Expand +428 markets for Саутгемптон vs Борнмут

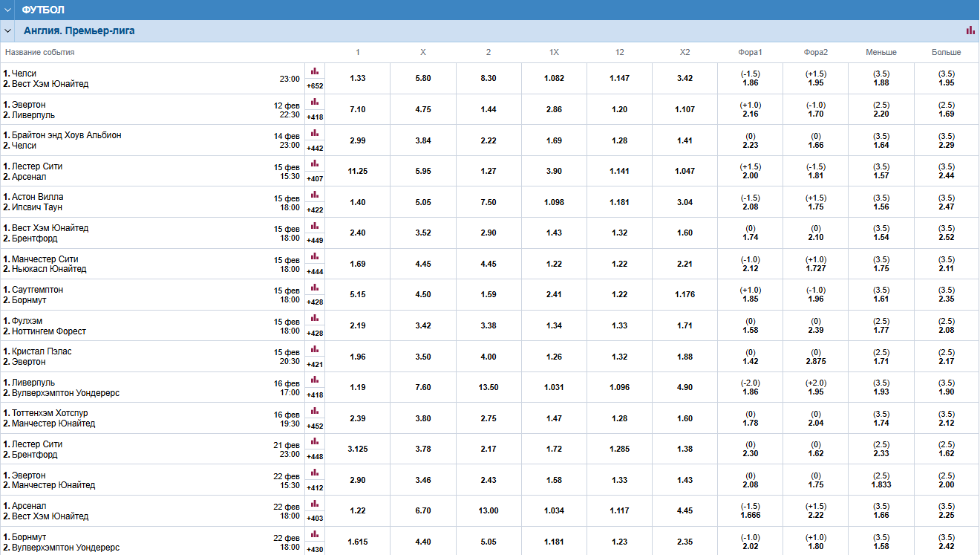(x=315, y=302)
